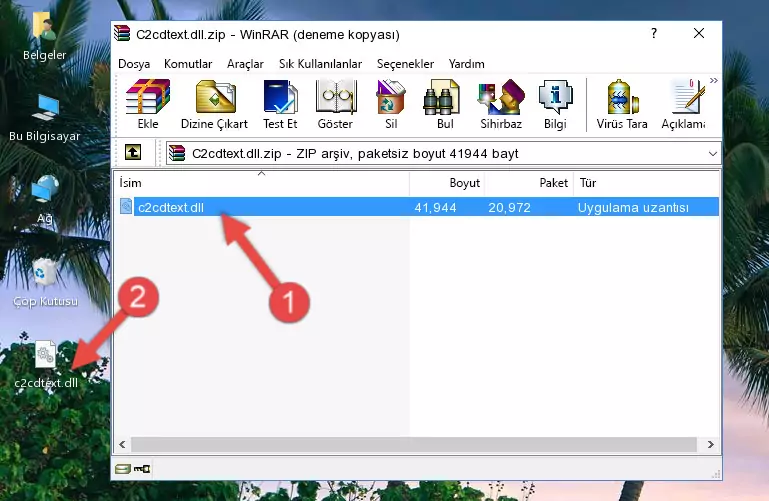Show archive Bilgi (Info)
769x501 pixels.
[555, 104]
